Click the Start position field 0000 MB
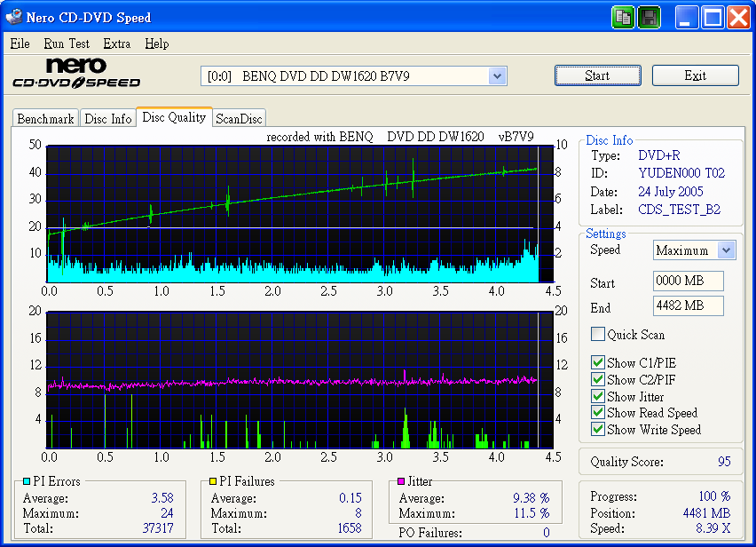The height and width of the screenshot is (547, 756). click(688, 281)
